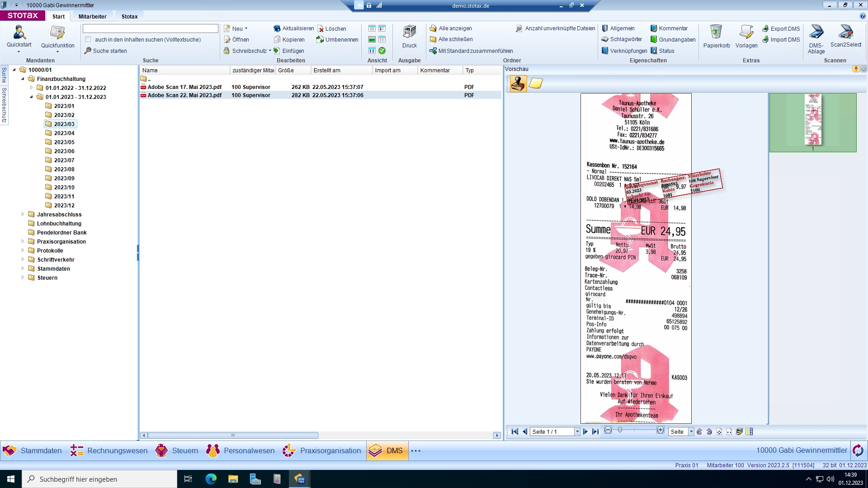The image size is (868, 488).
Task: Click Aktualisieren refresh
Action: (294, 28)
